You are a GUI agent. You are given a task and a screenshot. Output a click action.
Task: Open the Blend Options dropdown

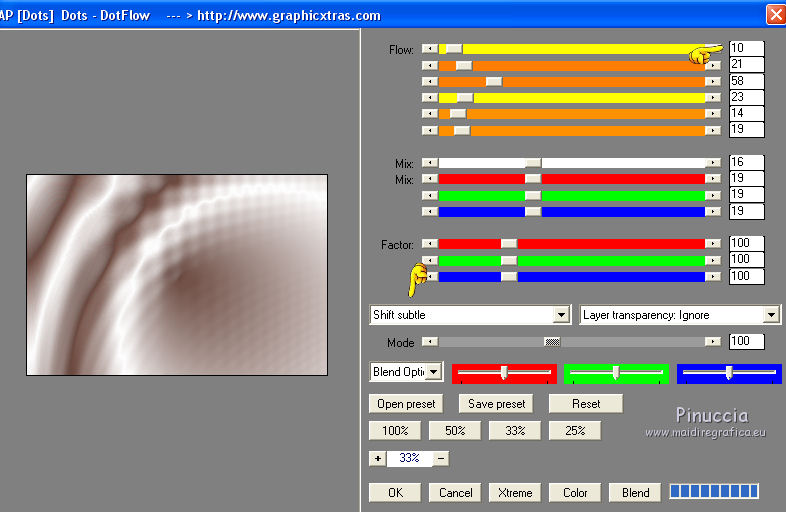[434, 372]
